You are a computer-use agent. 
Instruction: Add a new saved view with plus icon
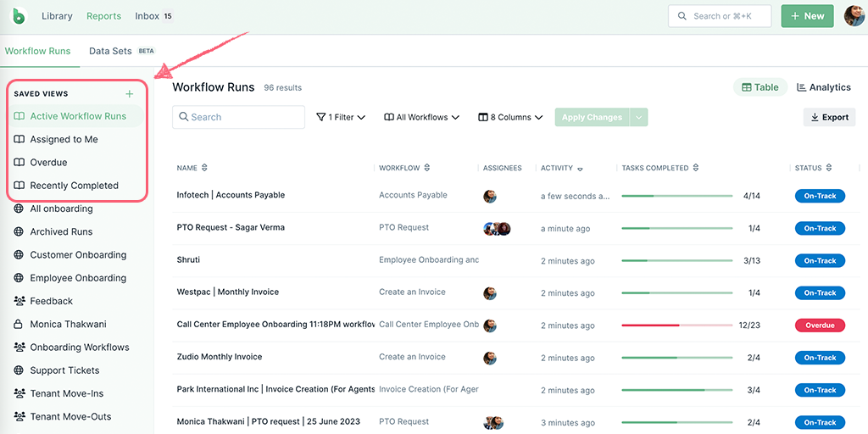tap(130, 94)
